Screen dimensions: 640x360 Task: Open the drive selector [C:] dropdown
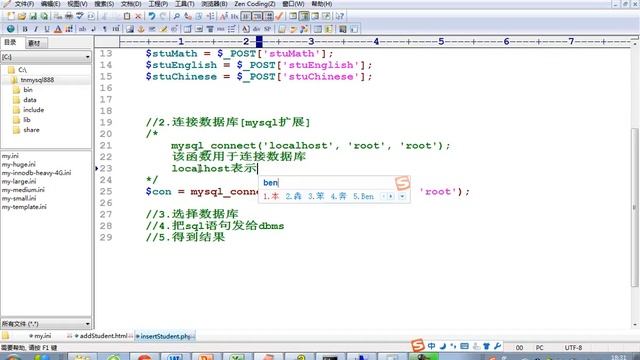(x=46, y=57)
